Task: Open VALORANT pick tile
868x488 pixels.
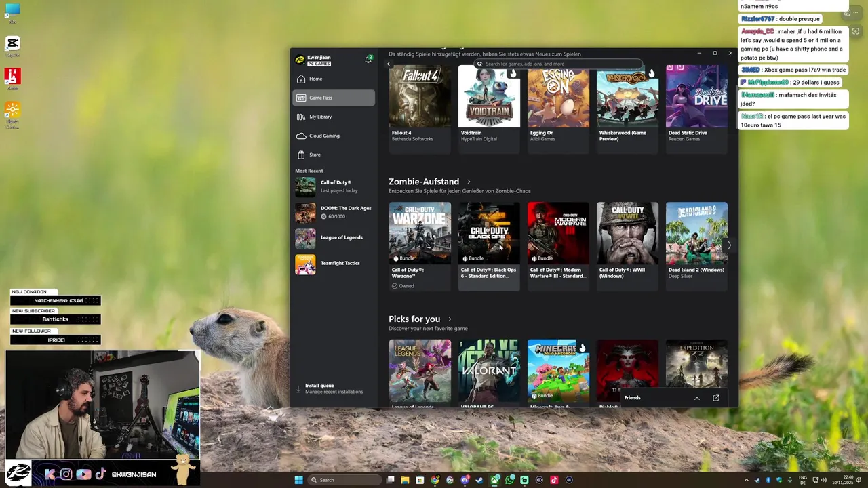Action: [489, 373]
